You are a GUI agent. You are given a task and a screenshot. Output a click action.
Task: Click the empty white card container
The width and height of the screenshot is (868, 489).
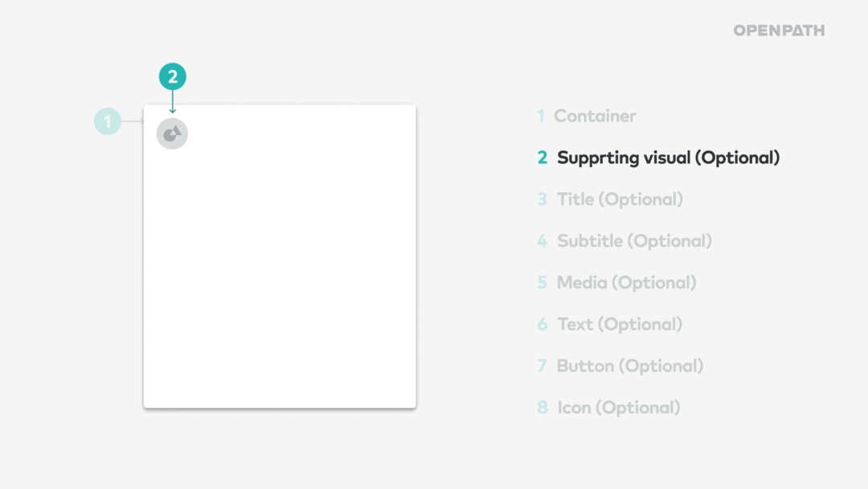tap(280, 257)
